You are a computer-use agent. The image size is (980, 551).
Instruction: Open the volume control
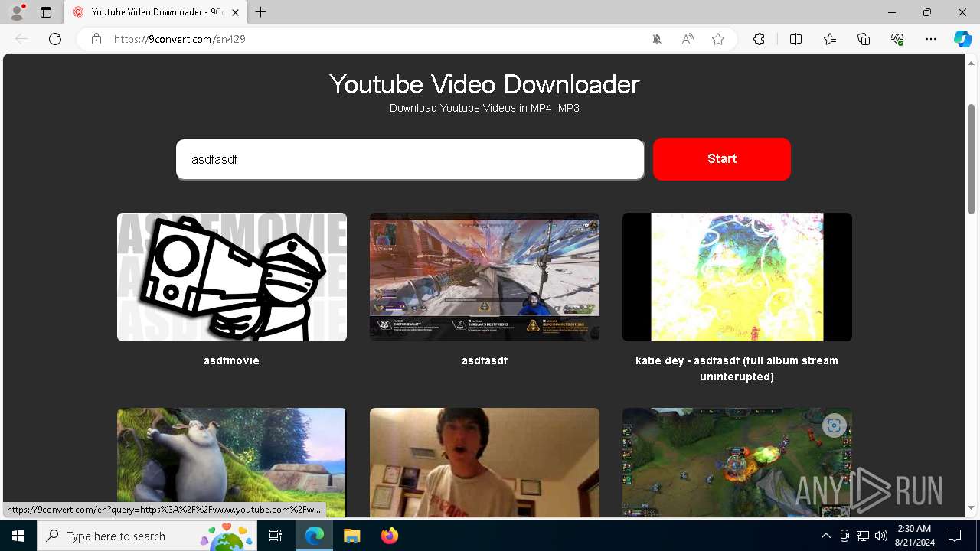[x=881, y=536]
